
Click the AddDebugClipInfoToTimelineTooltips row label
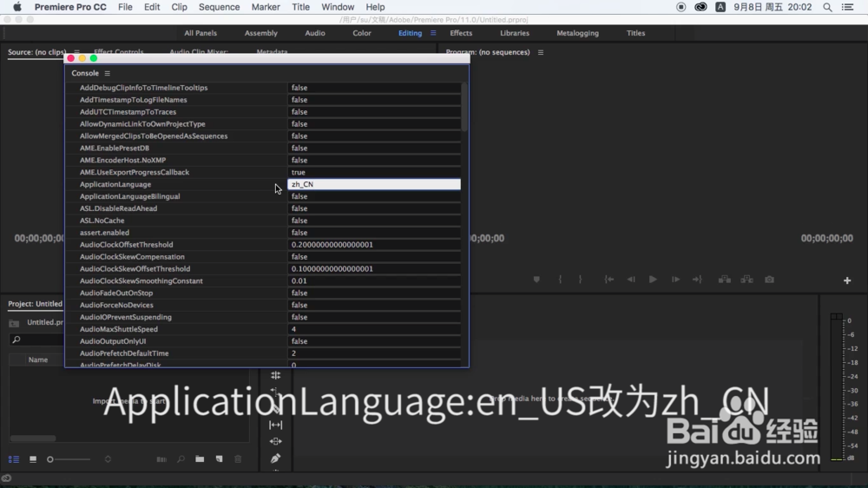[x=143, y=88]
